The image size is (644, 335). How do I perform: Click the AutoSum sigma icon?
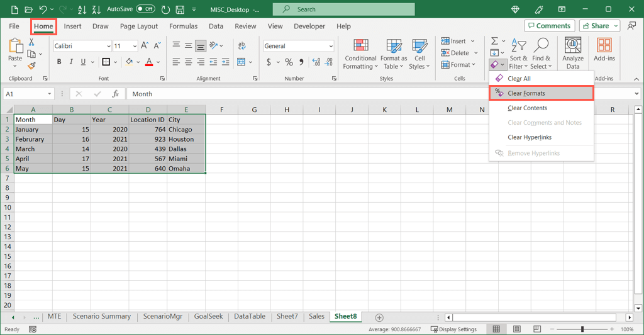point(494,41)
